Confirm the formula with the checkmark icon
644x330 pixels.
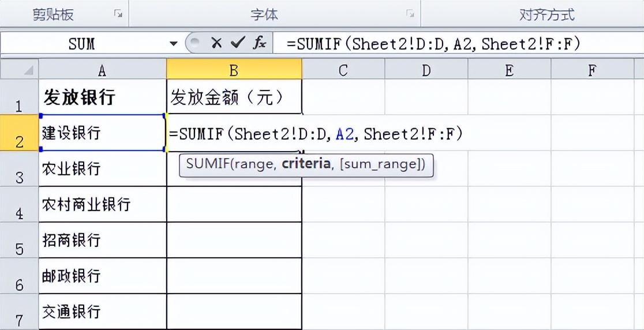[x=237, y=43]
